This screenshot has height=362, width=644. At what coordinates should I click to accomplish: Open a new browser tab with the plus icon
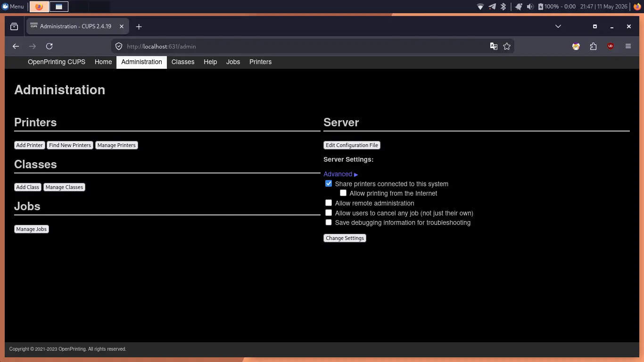coord(139,27)
